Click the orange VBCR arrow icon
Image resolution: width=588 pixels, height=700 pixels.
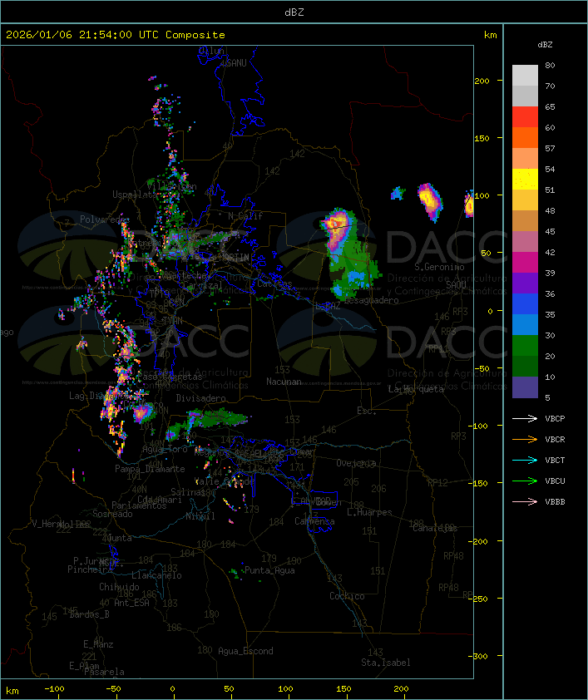pos(525,439)
